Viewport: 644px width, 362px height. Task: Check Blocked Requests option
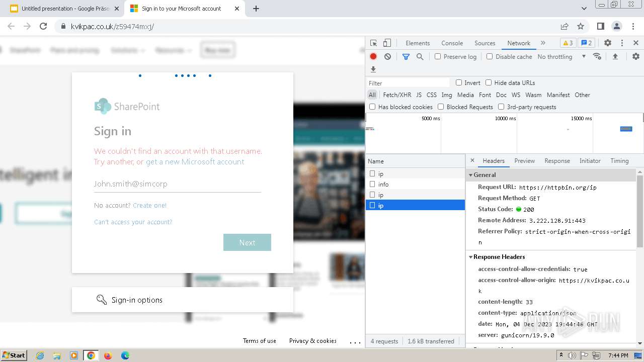[441, 107]
